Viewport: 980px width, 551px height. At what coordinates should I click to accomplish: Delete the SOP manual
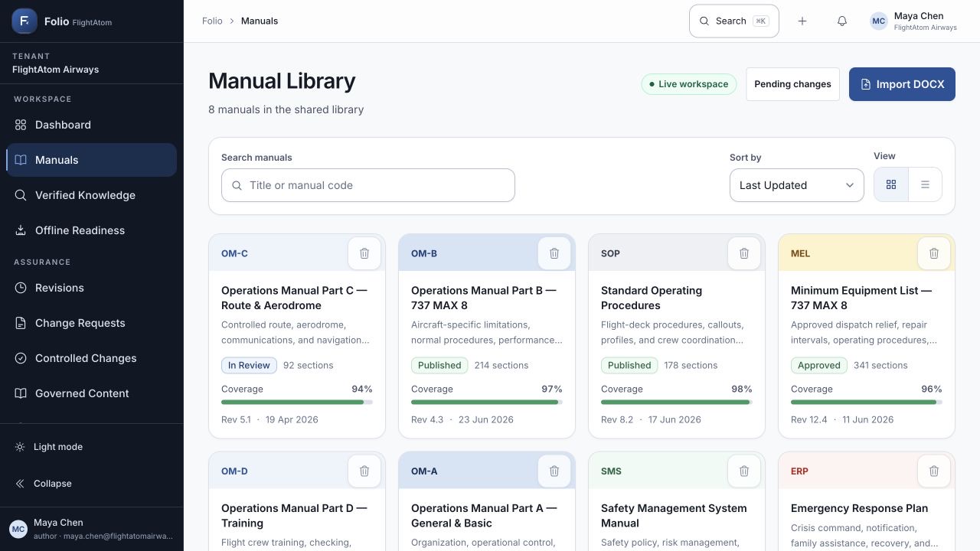[744, 253]
